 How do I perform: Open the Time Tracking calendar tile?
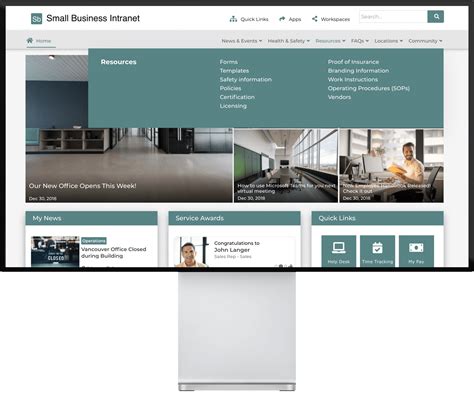click(377, 251)
